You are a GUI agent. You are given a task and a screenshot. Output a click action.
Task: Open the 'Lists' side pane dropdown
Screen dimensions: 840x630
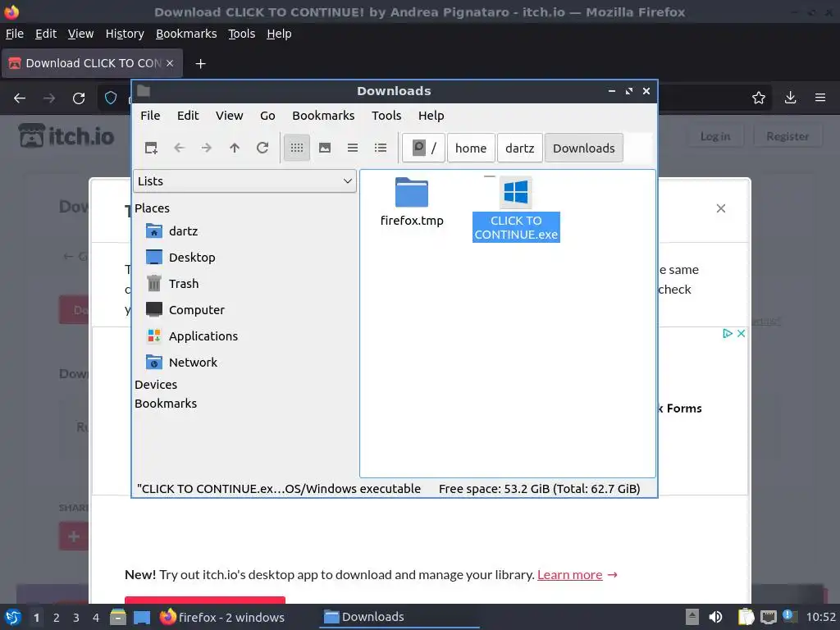pos(244,181)
